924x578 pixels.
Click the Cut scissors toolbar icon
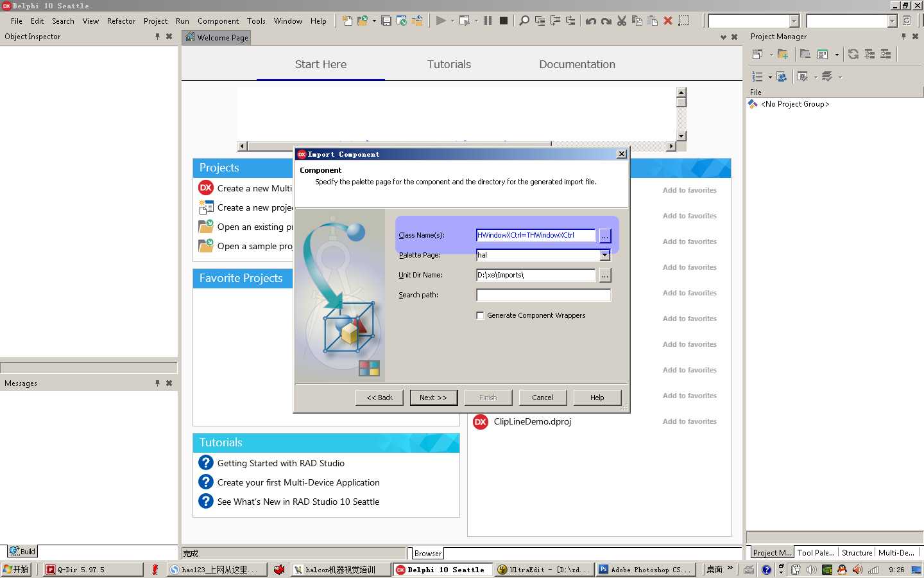coord(622,21)
